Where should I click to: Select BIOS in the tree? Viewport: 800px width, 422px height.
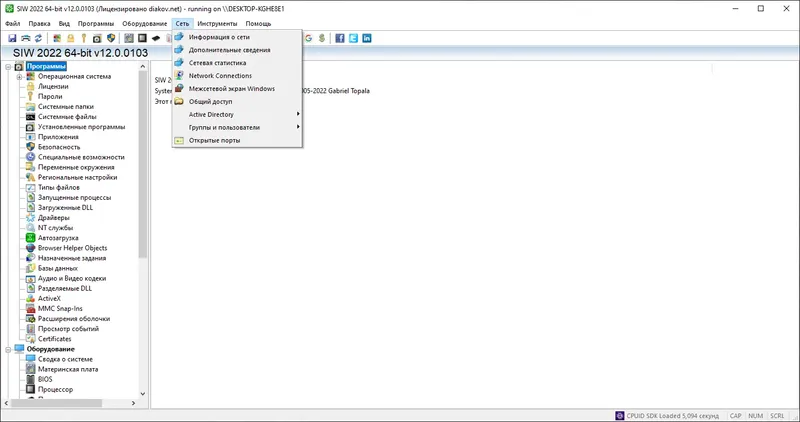(45, 379)
